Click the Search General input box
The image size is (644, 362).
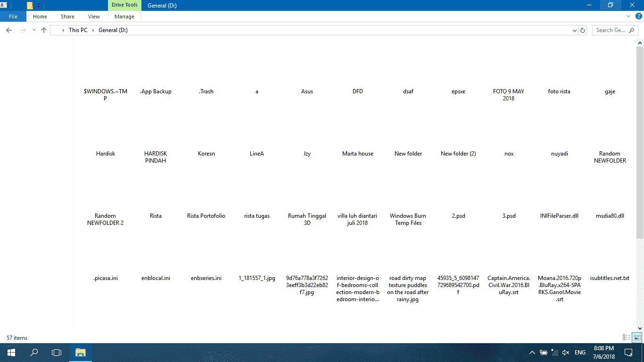click(x=615, y=30)
